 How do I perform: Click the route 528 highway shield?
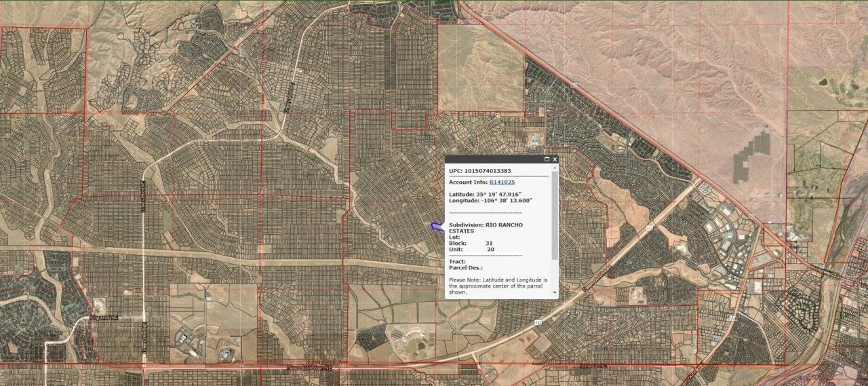[733, 317]
